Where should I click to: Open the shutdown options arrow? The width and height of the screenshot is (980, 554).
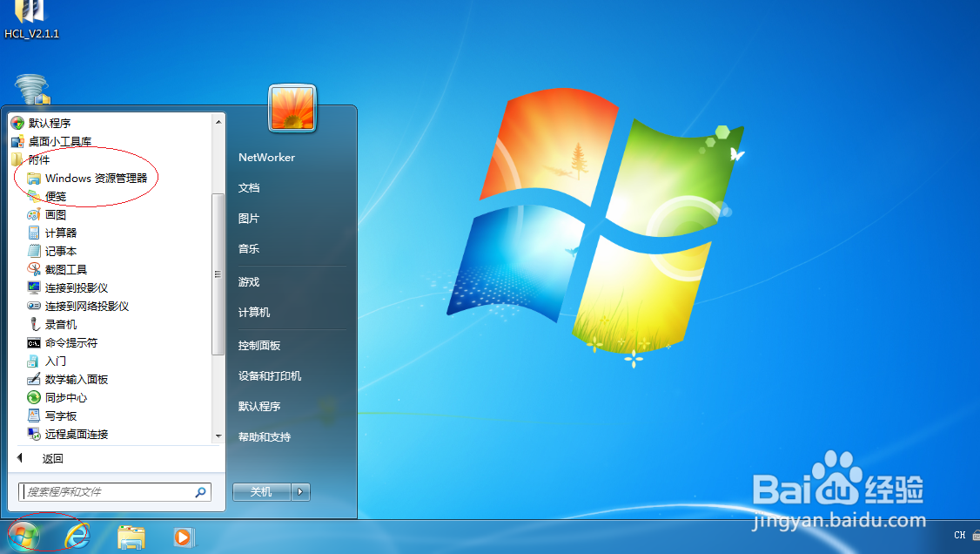pyautogui.click(x=300, y=492)
